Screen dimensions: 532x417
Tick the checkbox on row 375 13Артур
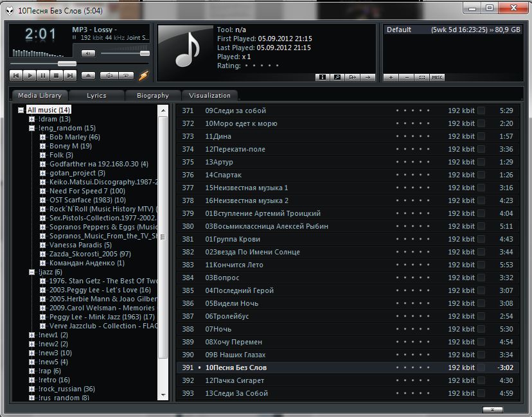[481, 162]
